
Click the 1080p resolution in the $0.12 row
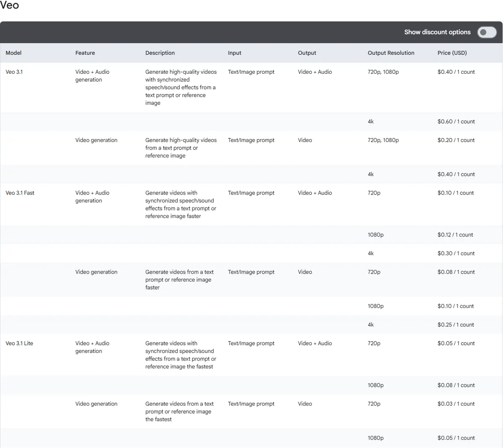[x=376, y=235]
